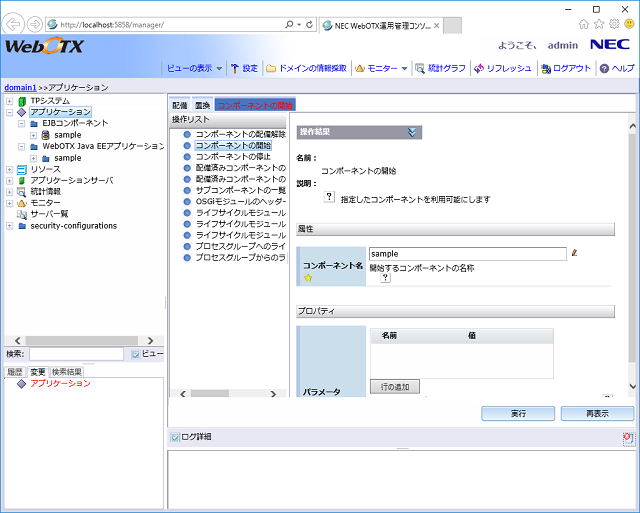Click the 設定 (Settings) toolbar icon
The image size is (640, 513).
click(235, 68)
